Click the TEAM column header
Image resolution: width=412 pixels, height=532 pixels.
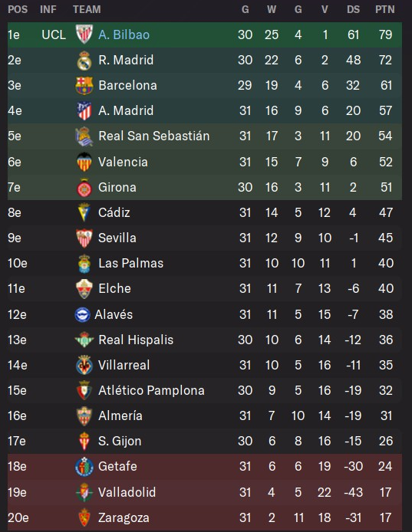click(x=87, y=9)
